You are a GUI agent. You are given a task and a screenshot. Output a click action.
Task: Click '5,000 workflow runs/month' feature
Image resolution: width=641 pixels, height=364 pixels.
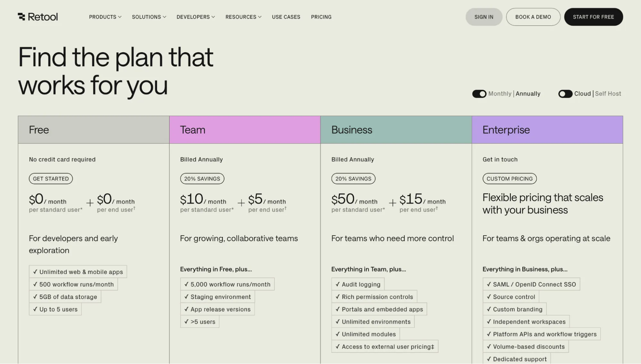tap(227, 284)
